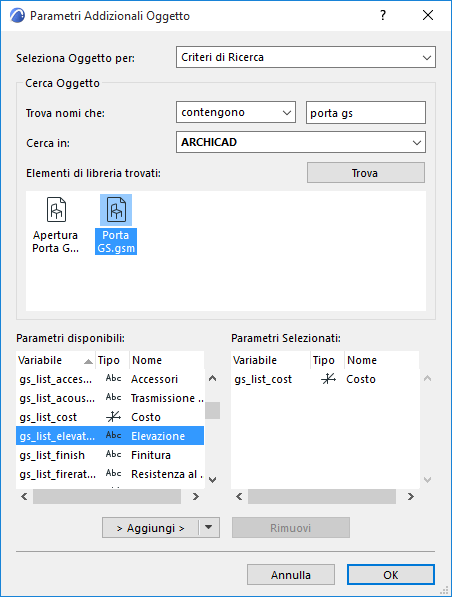Select the gs_list_acous... Trasmissione row

click(x=110, y=398)
